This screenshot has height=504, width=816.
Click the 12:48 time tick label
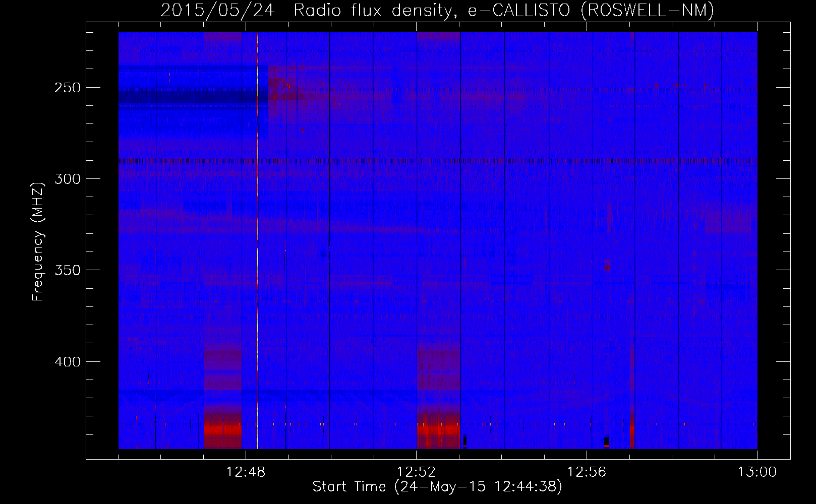[246, 472]
